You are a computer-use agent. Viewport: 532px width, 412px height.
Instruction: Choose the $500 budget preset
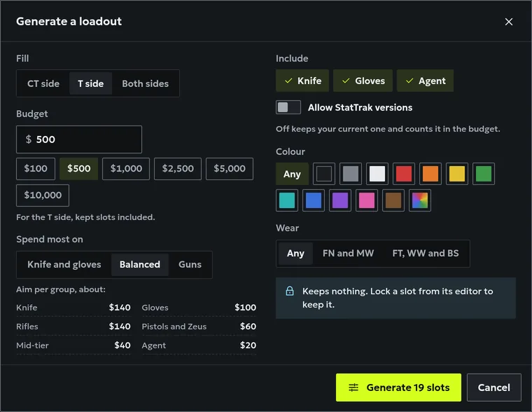[x=78, y=168]
